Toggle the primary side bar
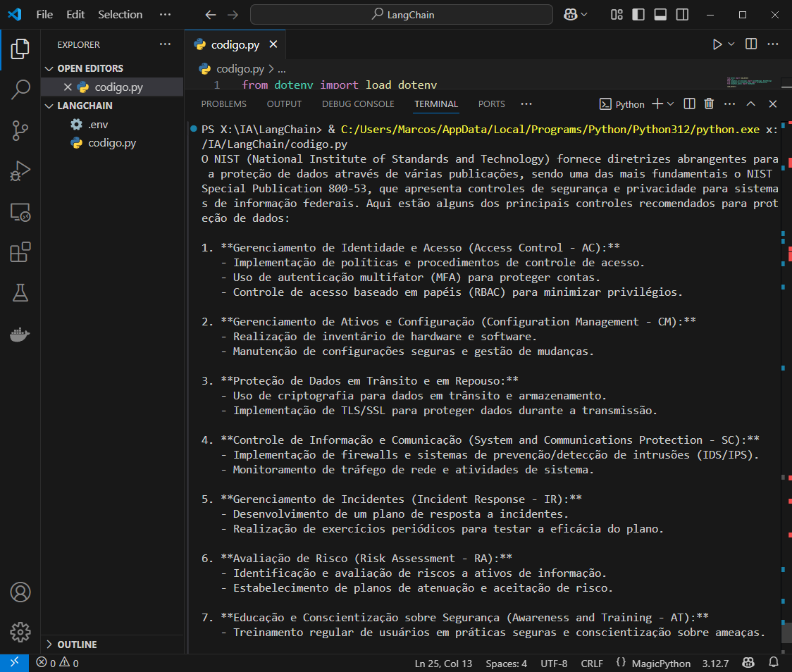This screenshot has height=672, width=792. [x=638, y=15]
